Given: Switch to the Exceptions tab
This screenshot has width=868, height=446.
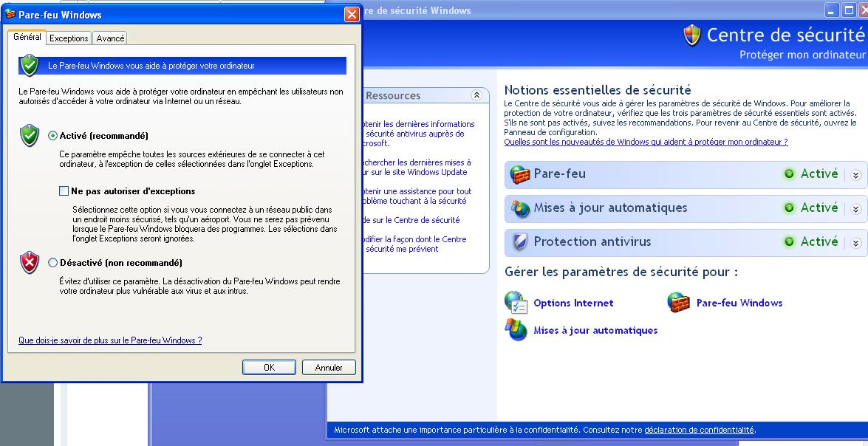Looking at the screenshot, I should click(68, 38).
